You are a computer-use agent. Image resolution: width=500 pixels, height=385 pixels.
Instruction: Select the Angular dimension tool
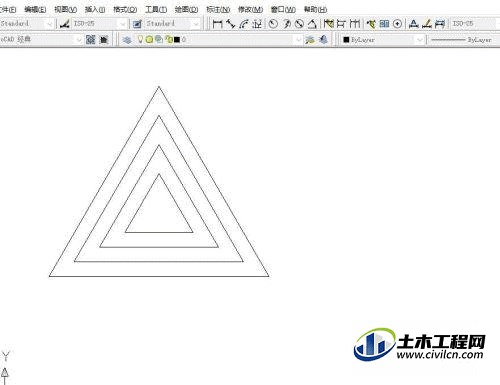[x=312, y=24]
